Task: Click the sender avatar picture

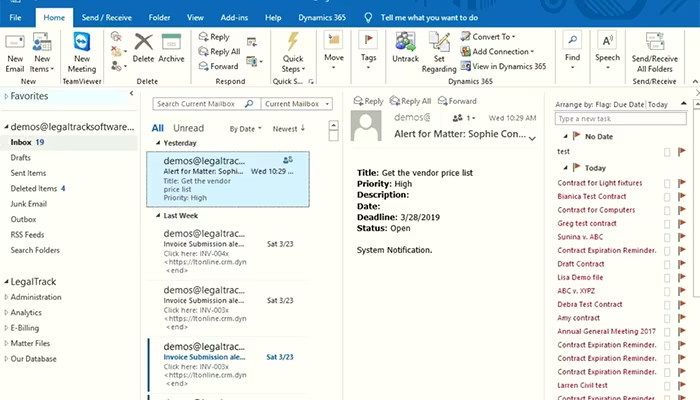Action: click(366, 125)
